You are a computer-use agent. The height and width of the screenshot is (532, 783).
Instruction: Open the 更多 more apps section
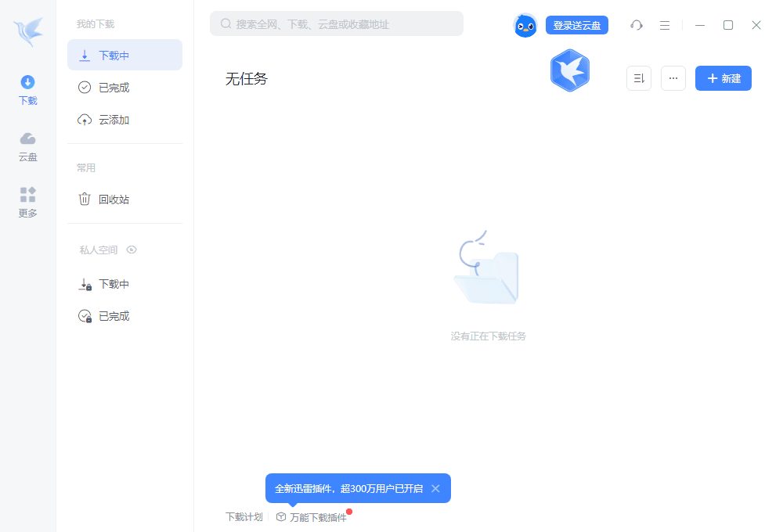coord(28,203)
